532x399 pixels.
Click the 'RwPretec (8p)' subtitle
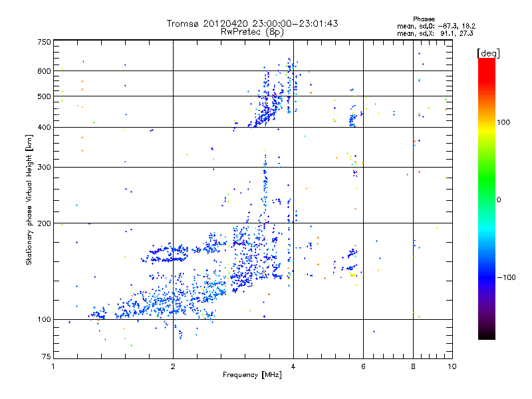coord(252,32)
